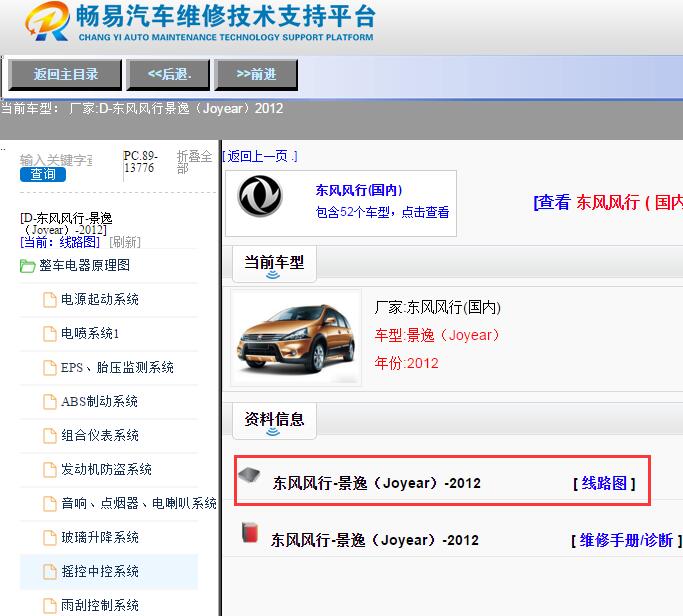Select the 当前车型 tab

[x=274, y=264]
